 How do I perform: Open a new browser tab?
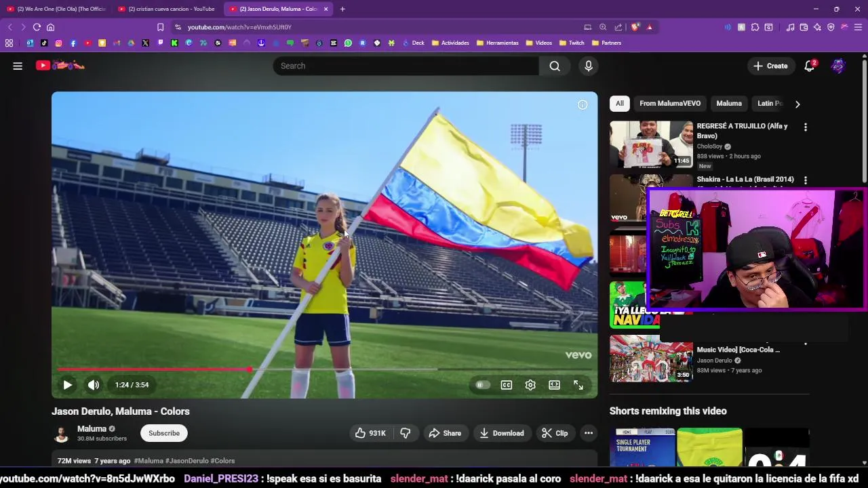pyautogui.click(x=342, y=9)
